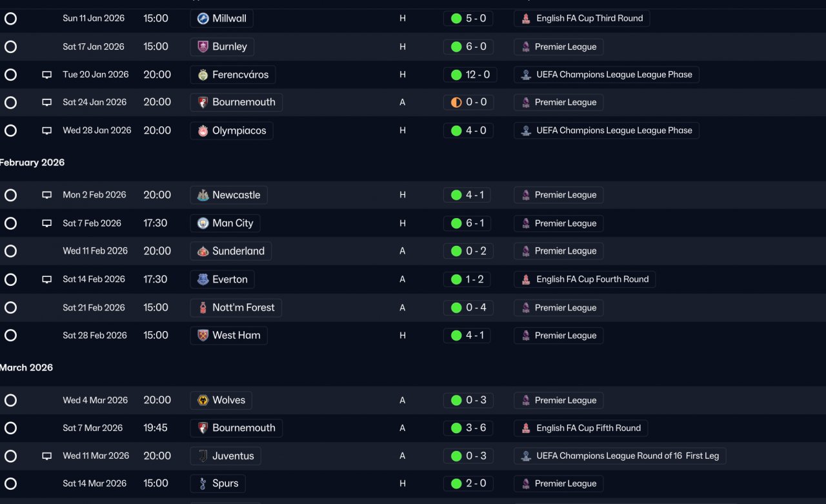
Task: Open the 6 - 1 Man City result
Action: (468, 223)
